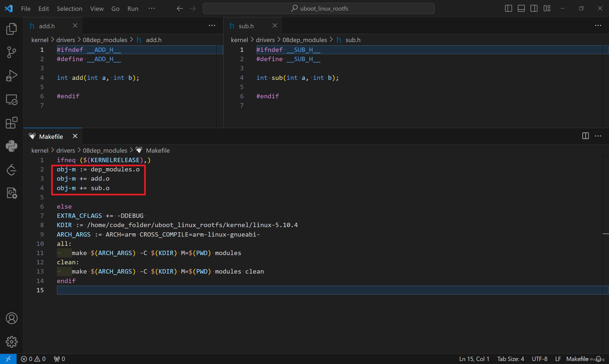
Task: Open the Extensions view
Action: pos(11,123)
